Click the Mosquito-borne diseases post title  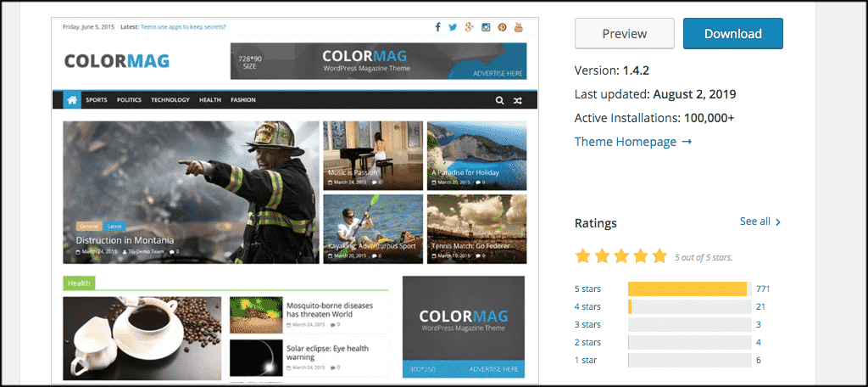(330, 310)
